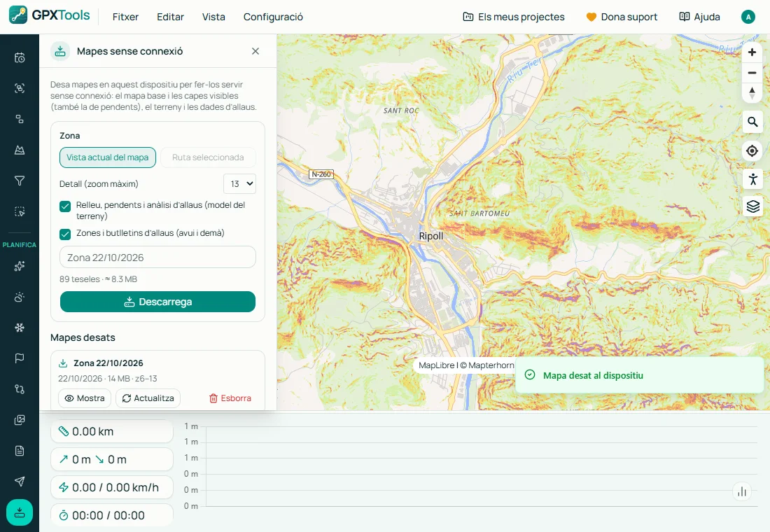Click Actualitza for the saved map
Screen dimensions: 770x532
click(x=148, y=398)
